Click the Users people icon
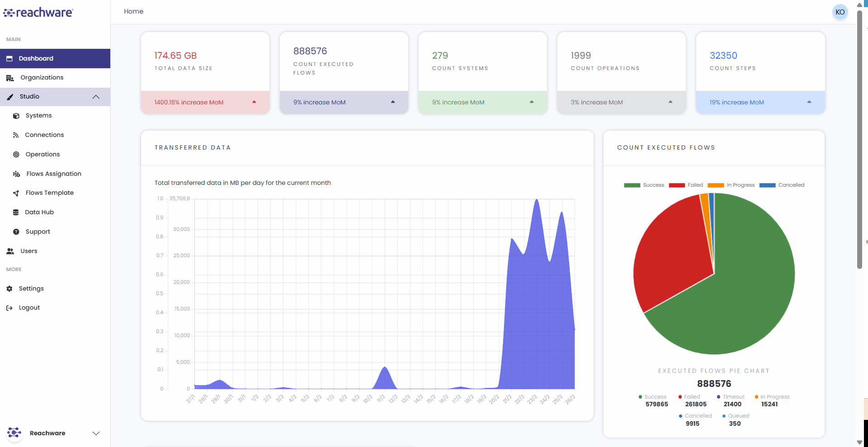Screen dimensions: 868x447 tap(10, 251)
